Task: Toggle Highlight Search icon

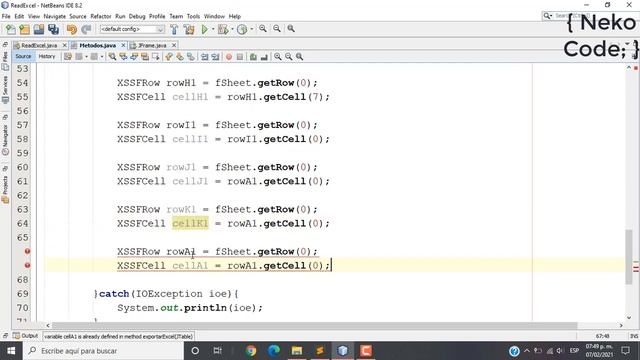Action: 145,57
